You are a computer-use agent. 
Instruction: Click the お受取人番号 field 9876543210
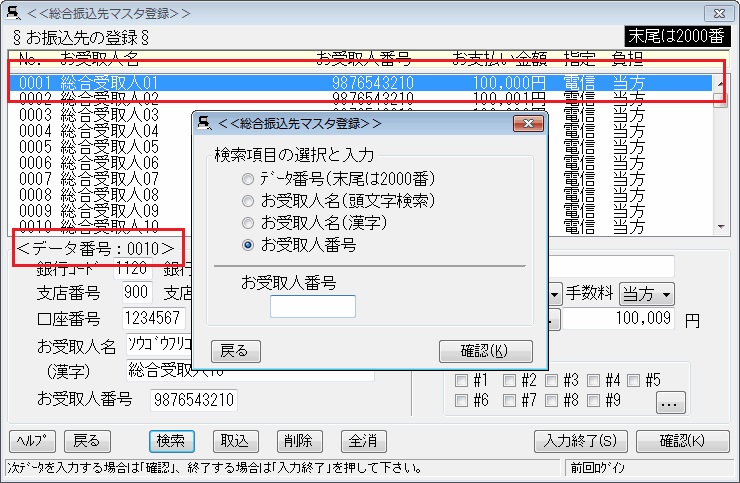click(x=194, y=400)
